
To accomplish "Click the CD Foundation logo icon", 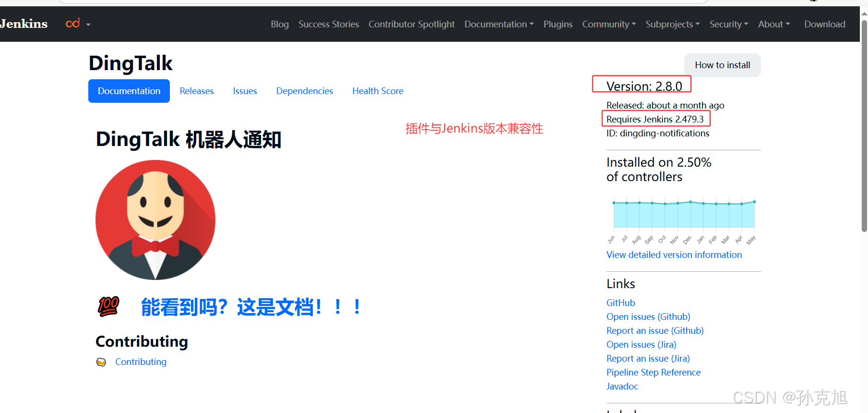I will pos(72,24).
